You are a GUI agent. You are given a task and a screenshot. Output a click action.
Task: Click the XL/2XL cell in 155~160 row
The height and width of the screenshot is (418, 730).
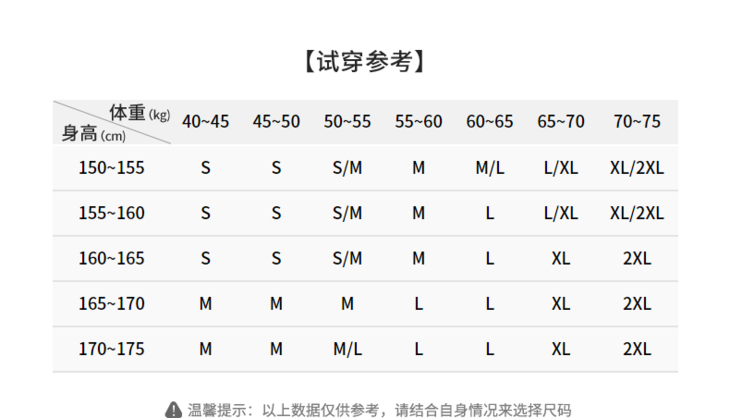click(637, 213)
